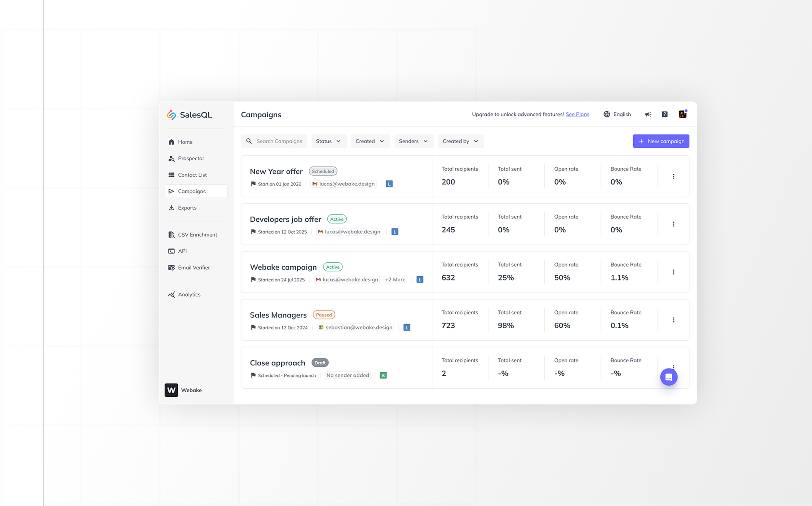Image resolution: width=812 pixels, height=506 pixels.
Task: Open the New Year offer campaign
Action: point(276,171)
